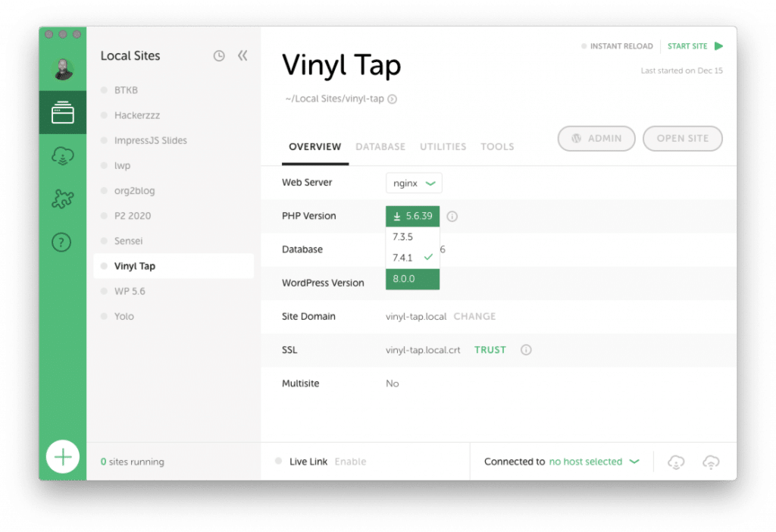This screenshot has width=776, height=532.
Task: Switch to the Database tab
Action: (380, 147)
